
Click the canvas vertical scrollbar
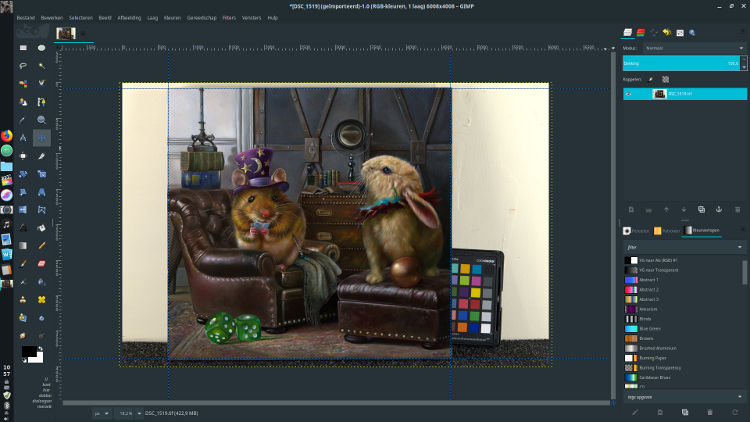tap(613, 225)
